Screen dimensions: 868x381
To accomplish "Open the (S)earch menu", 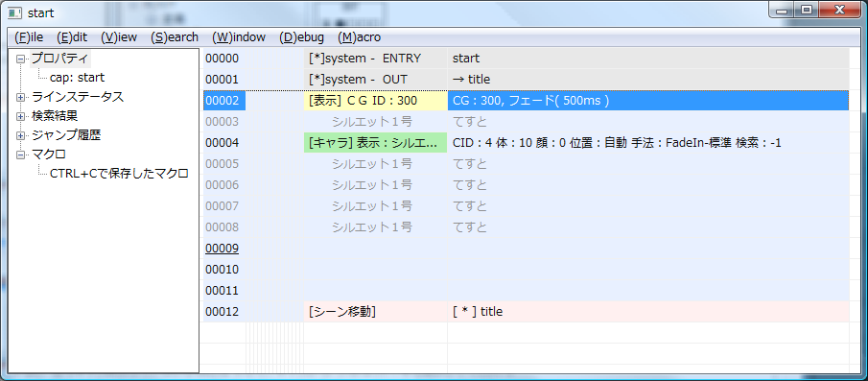I will [175, 37].
